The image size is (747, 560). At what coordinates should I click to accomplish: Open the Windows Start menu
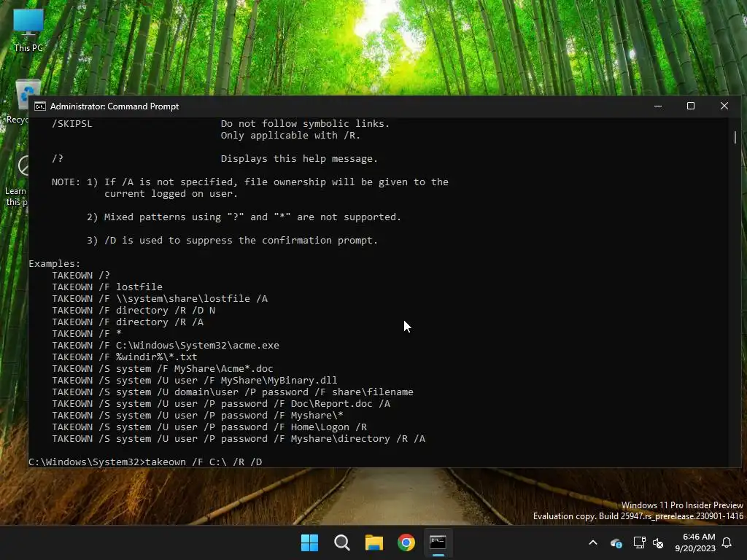[309, 542]
